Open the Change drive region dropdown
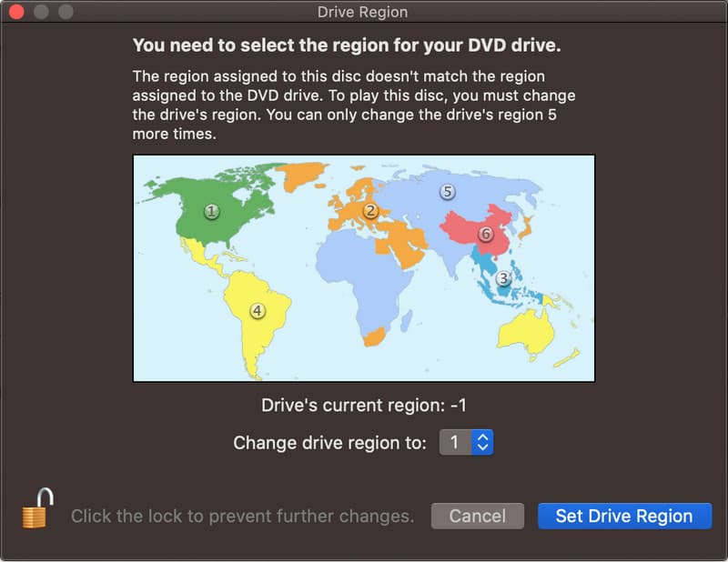Image resolution: width=728 pixels, height=562 pixels. pyautogui.click(x=466, y=442)
